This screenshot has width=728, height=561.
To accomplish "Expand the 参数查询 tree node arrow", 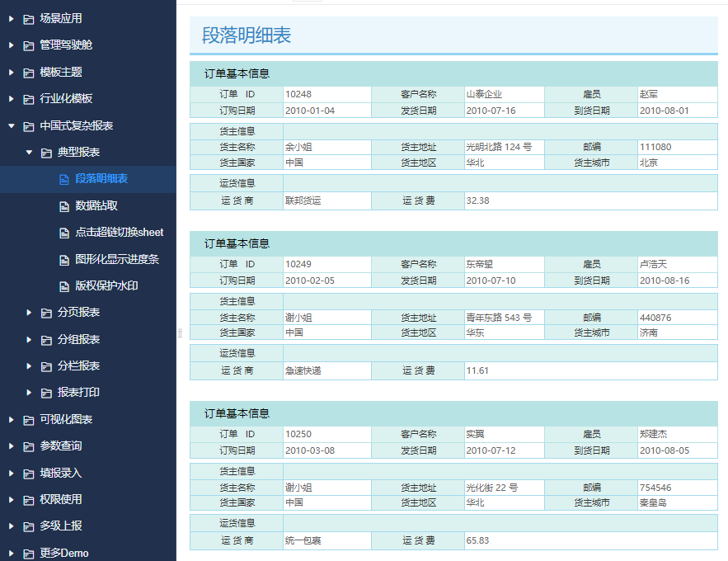I will [x=12, y=445].
